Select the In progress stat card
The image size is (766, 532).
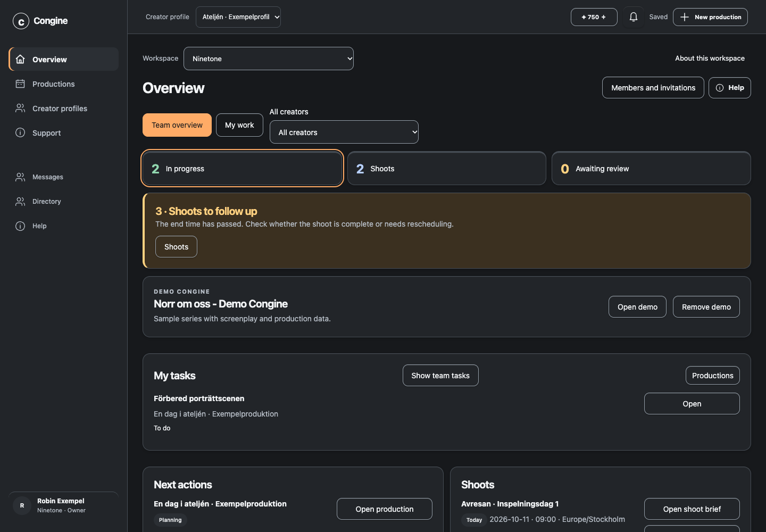[x=243, y=169]
